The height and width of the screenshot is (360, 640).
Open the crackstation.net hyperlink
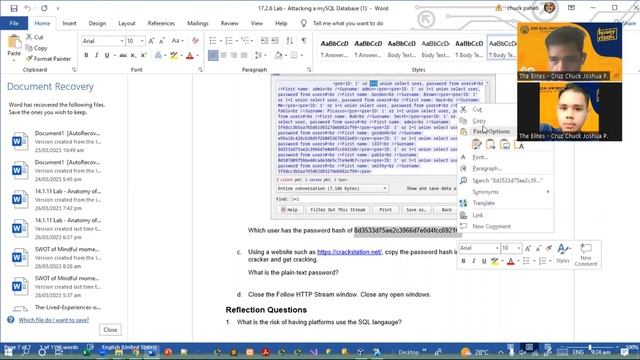pyautogui.click(x=349, y=252)
